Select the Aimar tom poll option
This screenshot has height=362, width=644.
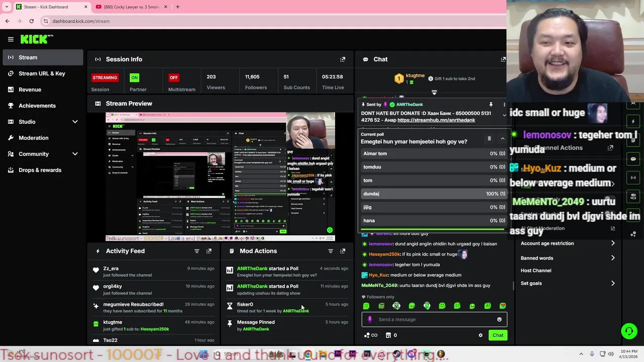coord(434,153)
